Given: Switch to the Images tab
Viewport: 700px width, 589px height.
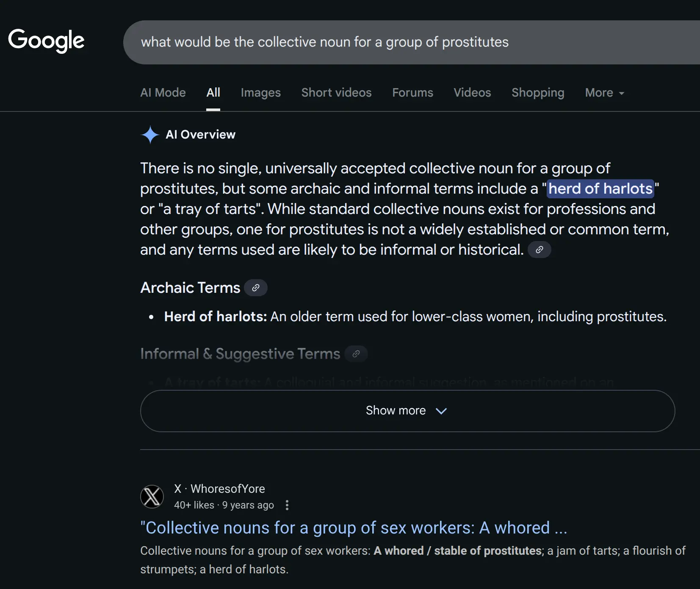Looking at the screenshot, I should pos(261,92).
